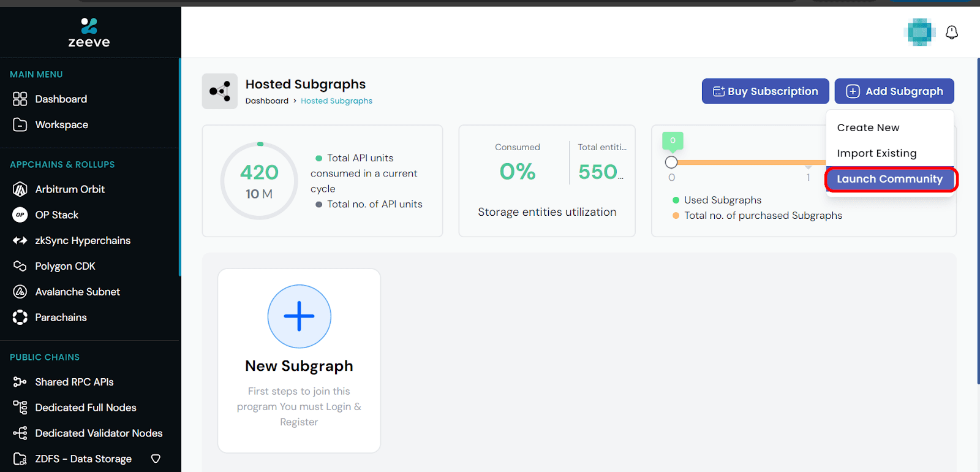980x472 pixels.
Task: Select Import Existing from dropdown
Action: pos(877,153)
